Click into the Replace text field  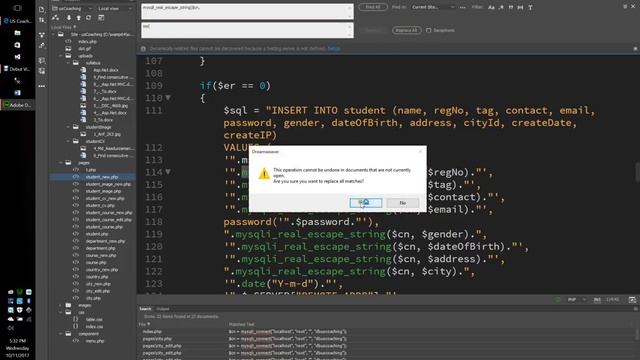247,30
